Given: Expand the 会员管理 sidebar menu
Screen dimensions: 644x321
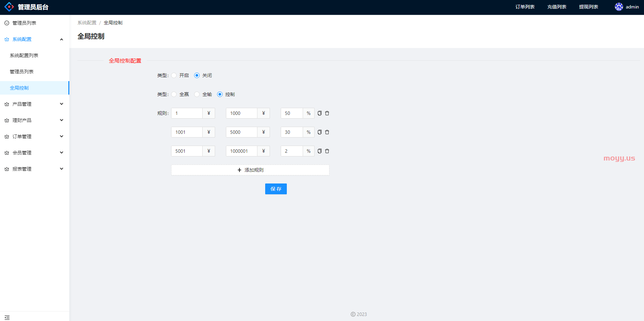Looking at the screenshot, I should click(34, 153).
